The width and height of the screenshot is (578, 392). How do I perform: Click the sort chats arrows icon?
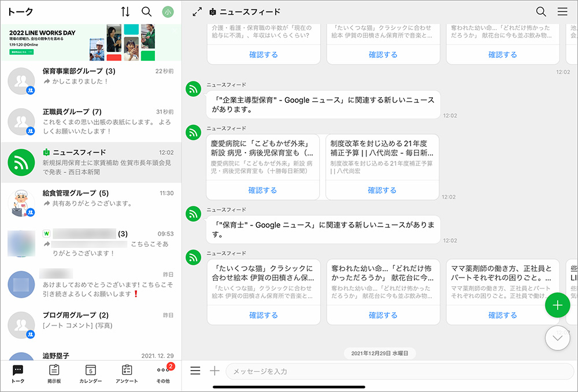(x=125, y=12)
